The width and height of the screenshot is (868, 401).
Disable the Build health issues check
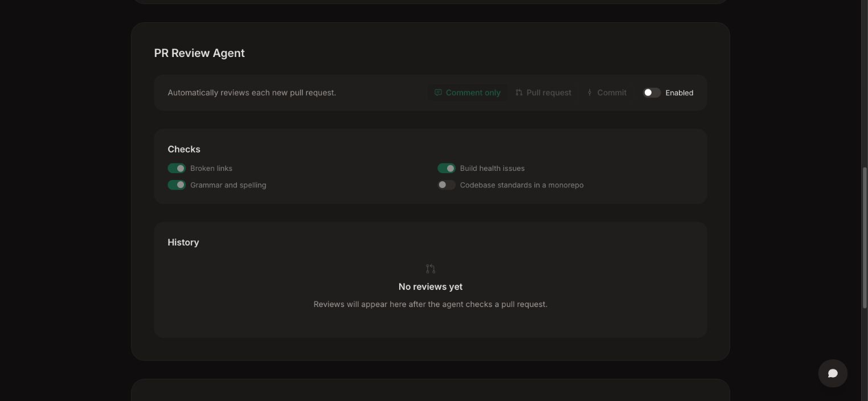pyautogui.click(x=446, y=169)
